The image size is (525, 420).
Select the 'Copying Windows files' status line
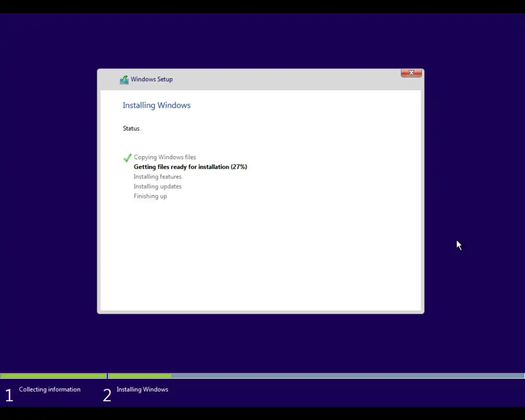tap(165, 157)
